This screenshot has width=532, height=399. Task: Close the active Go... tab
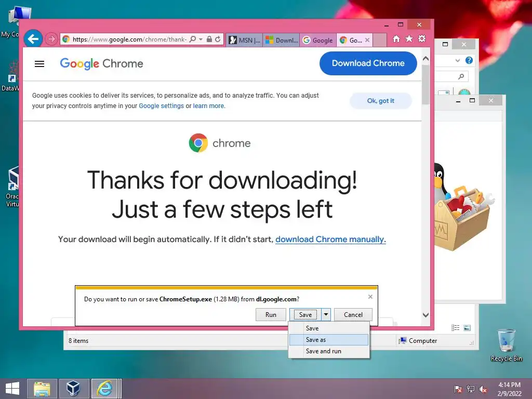(x=367, y=40)
